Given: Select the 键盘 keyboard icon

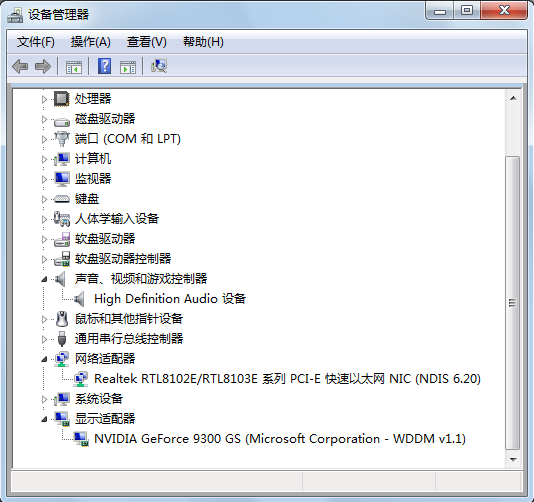Looking at the screenshot, I should (62, 199).
